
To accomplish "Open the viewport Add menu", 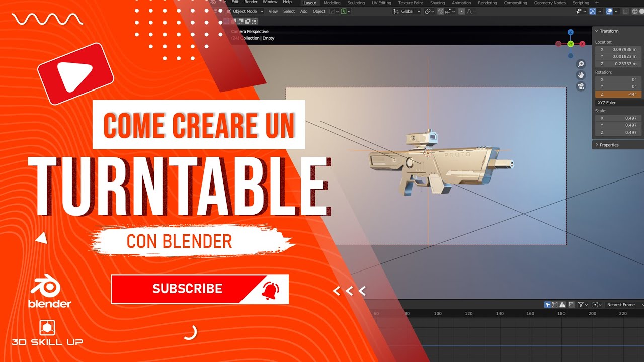I will pos(304,11).
